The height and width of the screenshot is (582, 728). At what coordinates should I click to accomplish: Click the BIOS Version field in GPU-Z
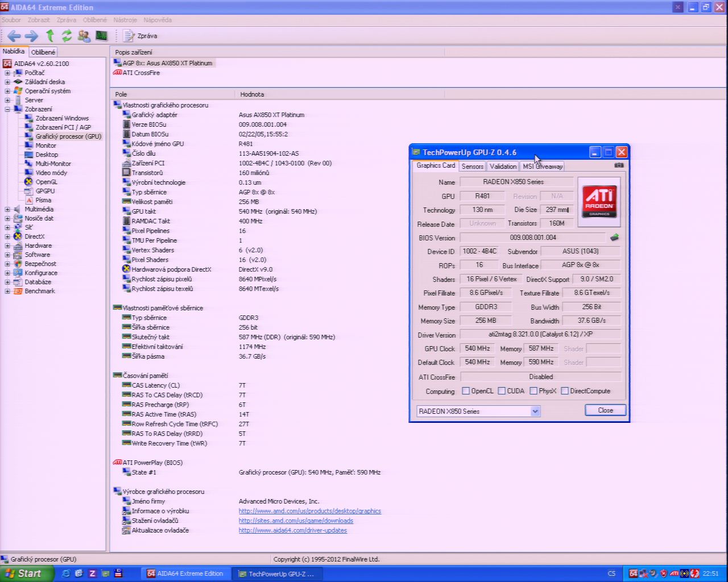533,238
